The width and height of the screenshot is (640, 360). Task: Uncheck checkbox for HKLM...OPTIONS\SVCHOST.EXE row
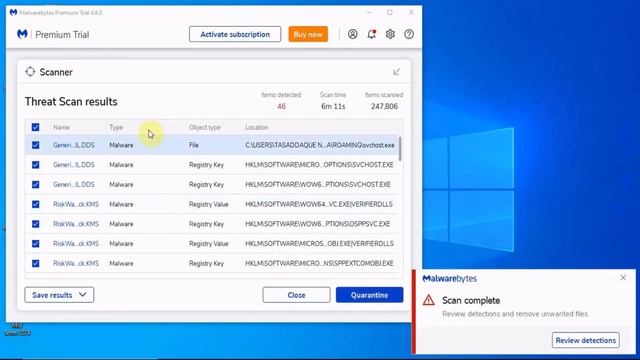(36, 165)
